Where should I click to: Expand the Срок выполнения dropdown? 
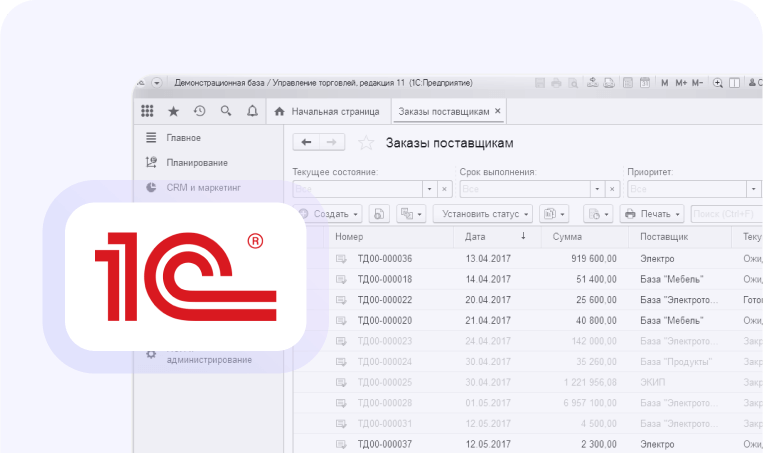point(597,188)
